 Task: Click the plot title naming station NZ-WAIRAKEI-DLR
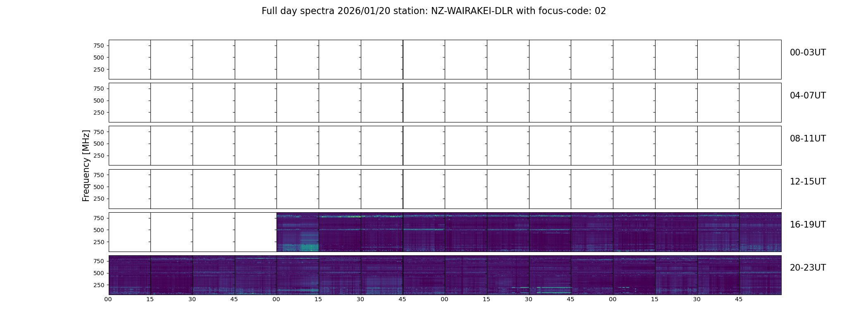[x=434, y=11]
